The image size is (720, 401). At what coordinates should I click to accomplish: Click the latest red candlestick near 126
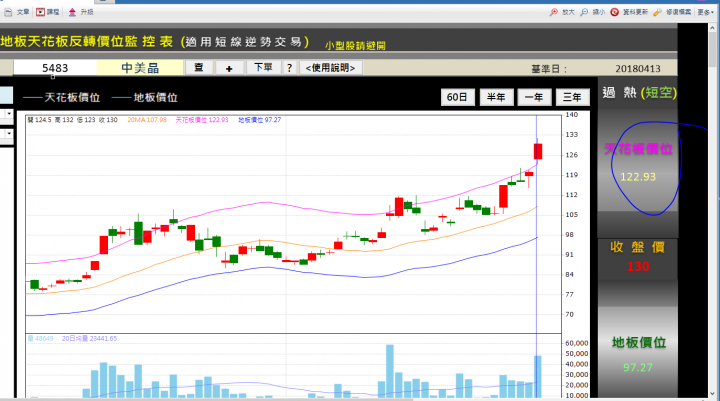coord(538,152)
